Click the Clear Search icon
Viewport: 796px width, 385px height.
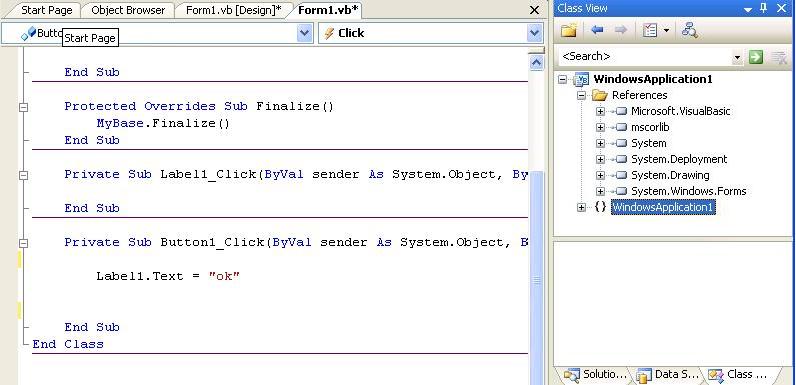pos(780,57)
